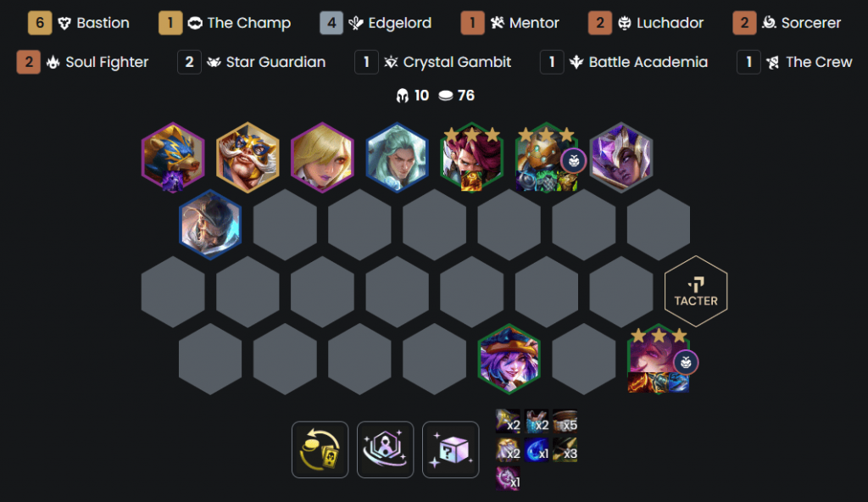Click the power-up fruit badge on the gold-armored champion
The image size is (868, 502).
[x=574, y=160]
